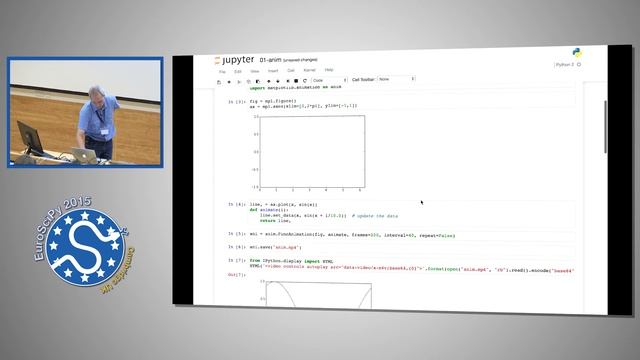
Task: Click the empty plot output under In [3]
Action: tap(309, 153)
